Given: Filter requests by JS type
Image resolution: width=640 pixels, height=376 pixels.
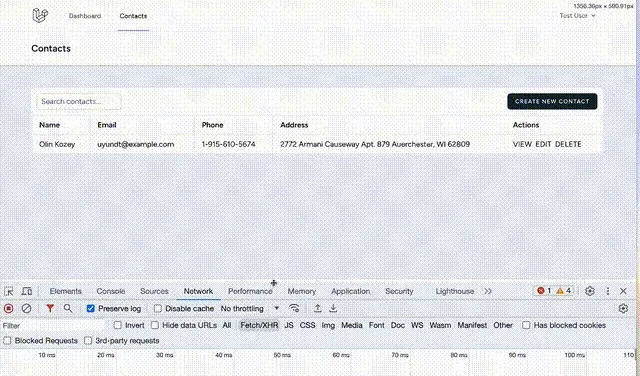Looking at the screenshot, I should 289,325.
